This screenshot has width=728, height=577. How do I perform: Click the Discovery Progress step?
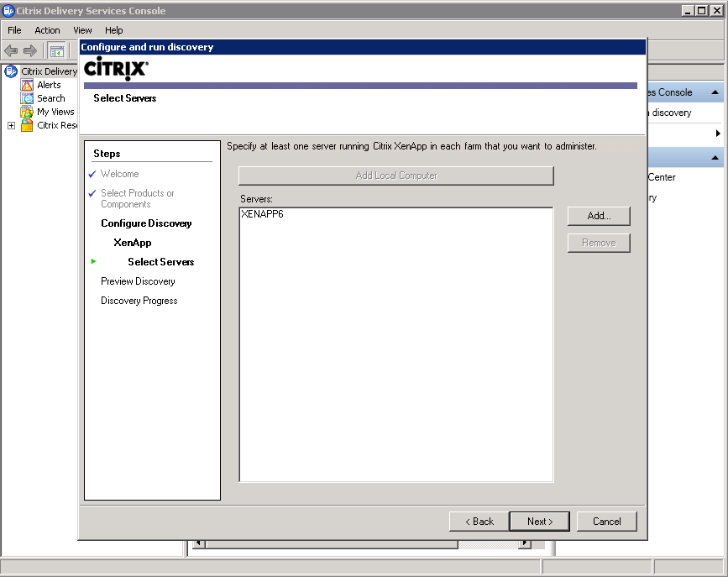[x=139, y=301]
